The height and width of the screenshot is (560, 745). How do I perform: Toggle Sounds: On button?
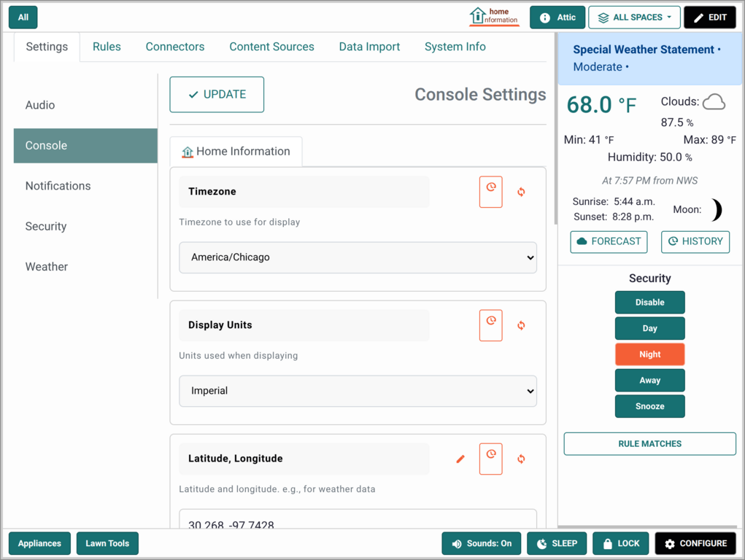tap(482, 543)
